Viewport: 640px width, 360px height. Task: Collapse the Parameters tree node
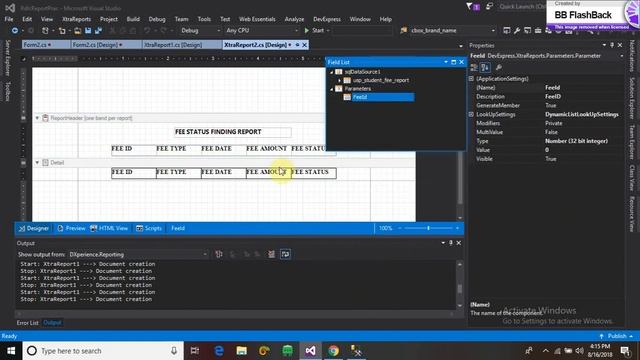click(331, 89)
